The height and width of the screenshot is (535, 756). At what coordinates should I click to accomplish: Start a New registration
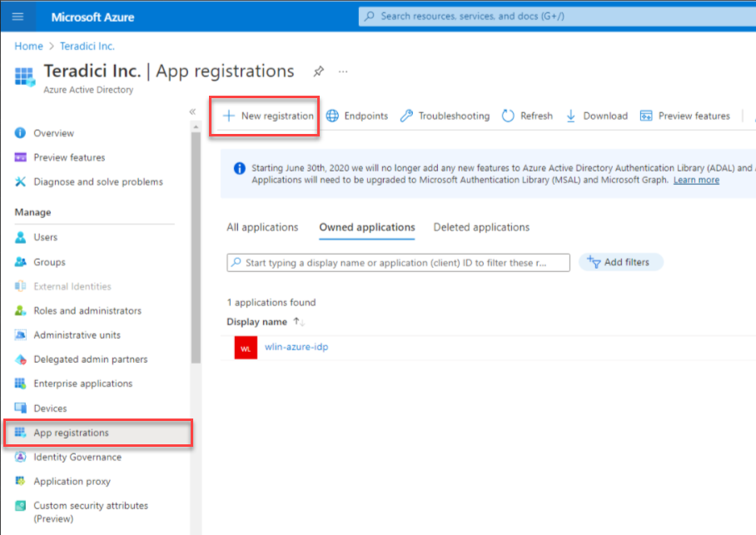coord(268,116)
